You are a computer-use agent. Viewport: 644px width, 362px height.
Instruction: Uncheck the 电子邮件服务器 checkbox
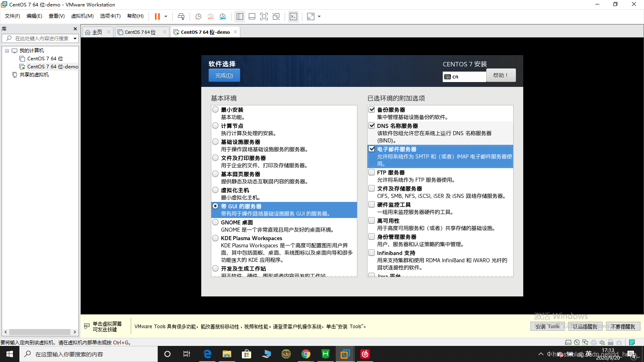point(372,149)
